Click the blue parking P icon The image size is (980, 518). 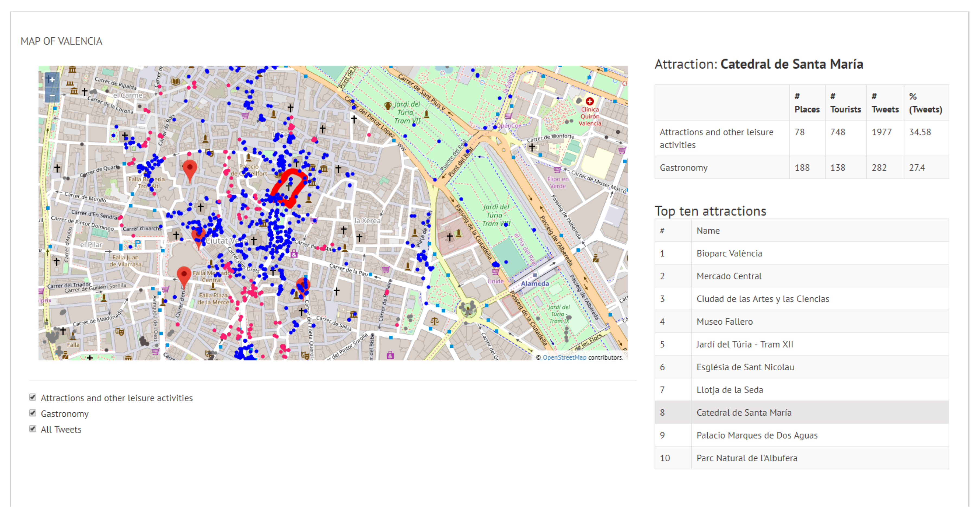137,243
